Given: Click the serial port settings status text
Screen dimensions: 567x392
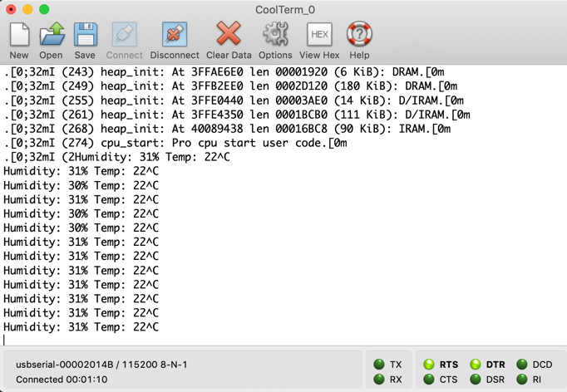Looking at the screenshot, I should [x=101, y=365].
